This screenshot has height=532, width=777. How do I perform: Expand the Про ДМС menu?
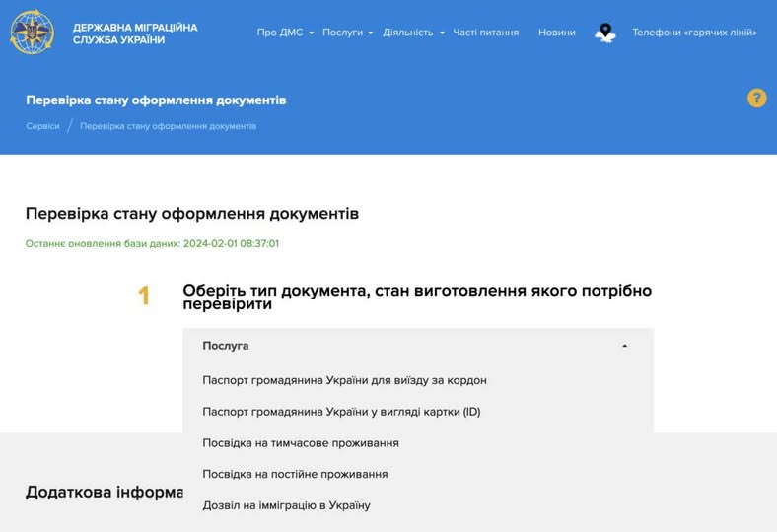(285, 33)
